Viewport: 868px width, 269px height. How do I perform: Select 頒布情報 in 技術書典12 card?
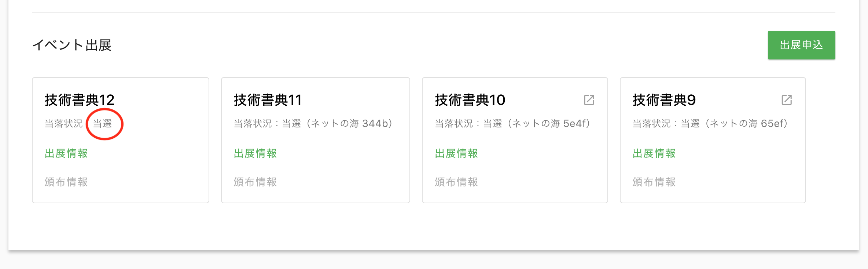coord(66,182)
